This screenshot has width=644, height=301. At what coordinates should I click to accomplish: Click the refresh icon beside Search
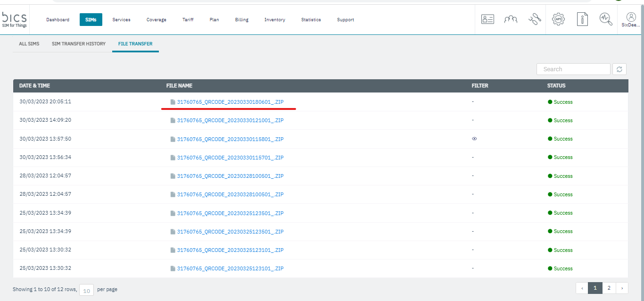(x=619, y=69)
